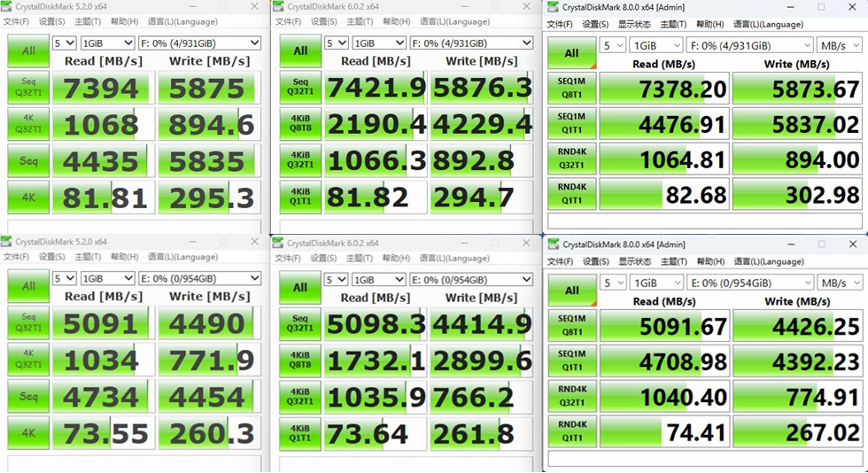
Task: Click Seq Q32T1 button in top 5.2.0 window
Action: (x=28, y=88)
